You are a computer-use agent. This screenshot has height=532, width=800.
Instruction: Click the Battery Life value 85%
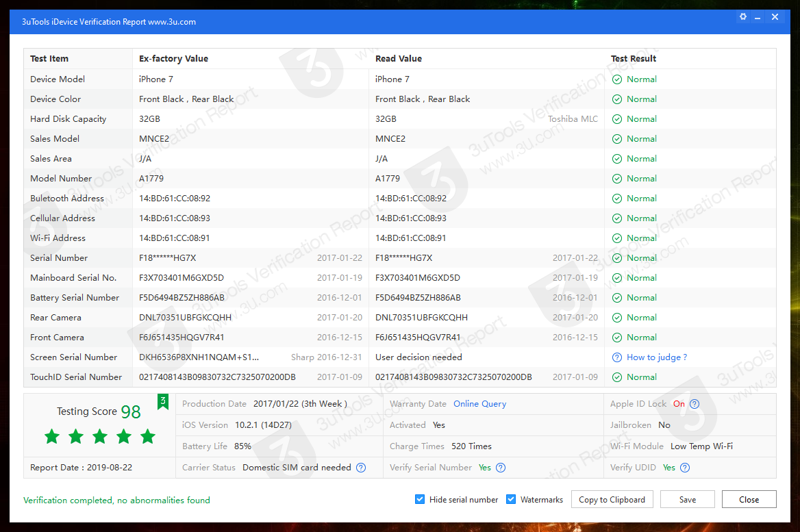tap(243, 446)
